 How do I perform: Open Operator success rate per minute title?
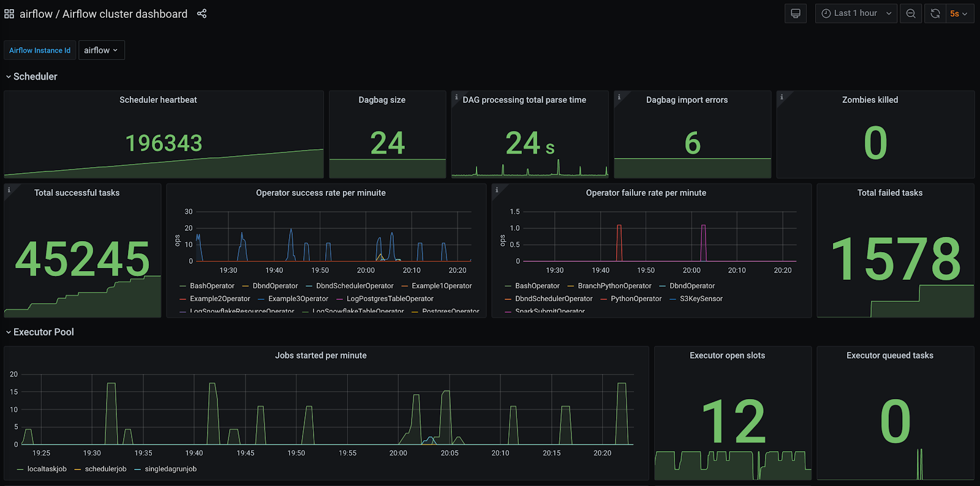(321, 193)
